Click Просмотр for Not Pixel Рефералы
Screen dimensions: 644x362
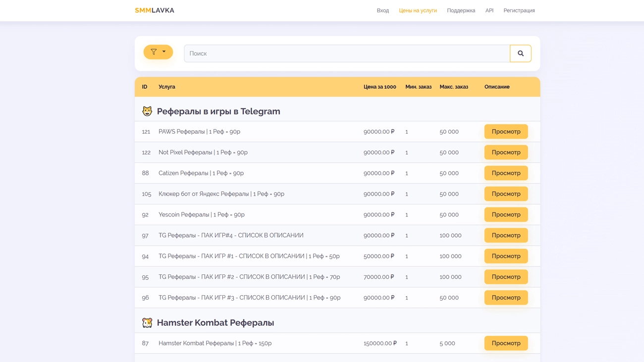[506, 153]
